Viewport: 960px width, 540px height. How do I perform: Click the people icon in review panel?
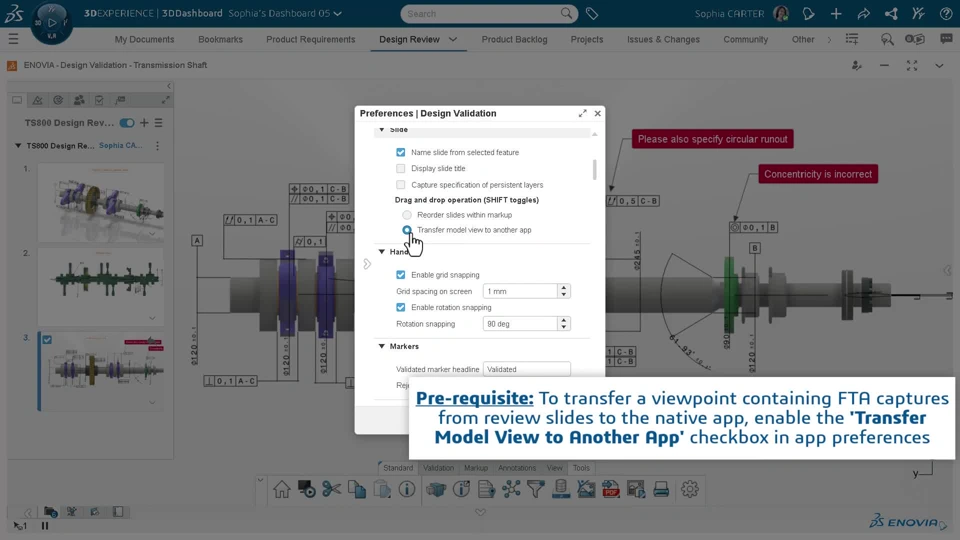[79, 100]
